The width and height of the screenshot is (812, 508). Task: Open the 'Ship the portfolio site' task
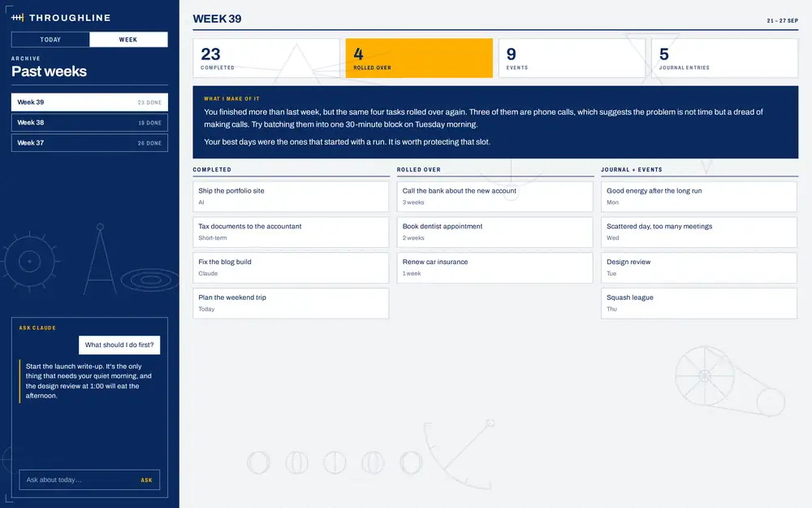(291, 197)
